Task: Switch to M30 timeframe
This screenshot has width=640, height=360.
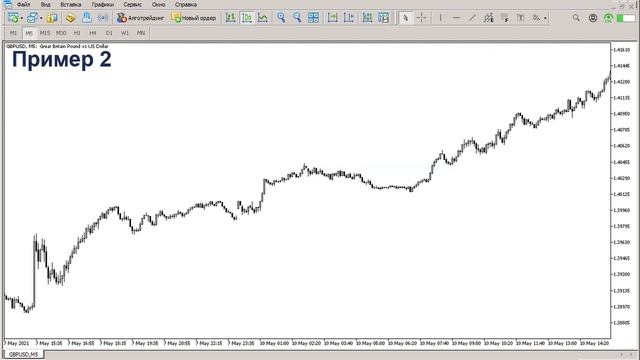Action: (61, 33)
